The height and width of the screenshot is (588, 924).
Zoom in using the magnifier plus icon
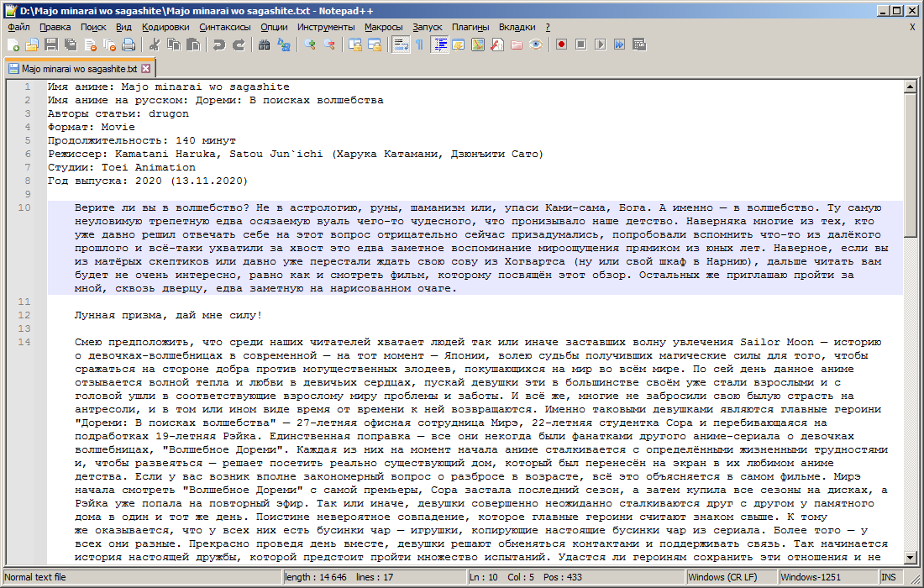tap(308, 45)
